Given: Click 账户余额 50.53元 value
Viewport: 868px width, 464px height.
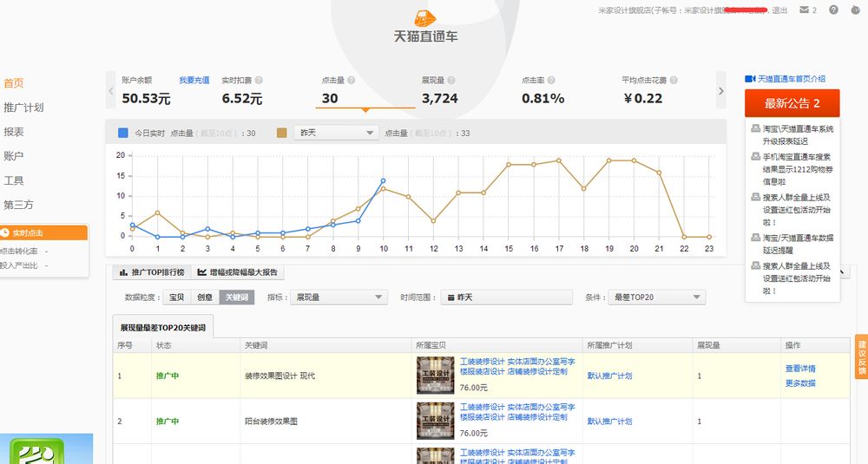Looking at the screenshot, I should point(146,99).
